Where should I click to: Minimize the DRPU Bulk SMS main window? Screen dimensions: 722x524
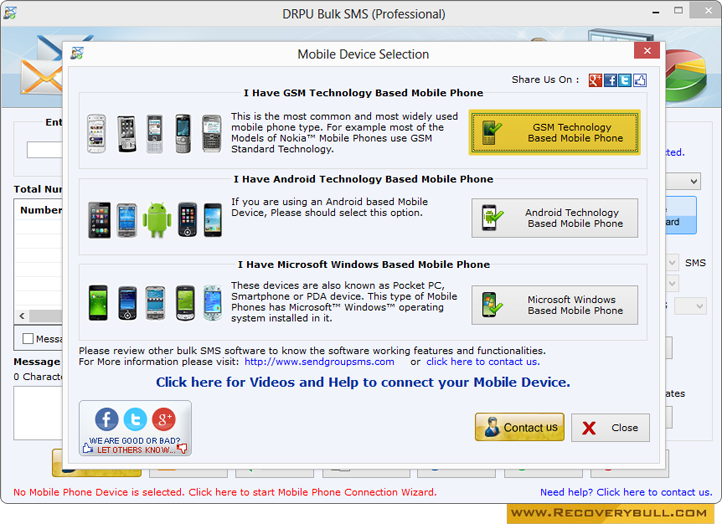656,12
